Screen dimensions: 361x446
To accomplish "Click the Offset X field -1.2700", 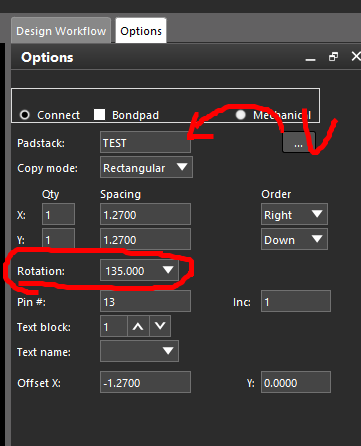I will coord(145,382).
